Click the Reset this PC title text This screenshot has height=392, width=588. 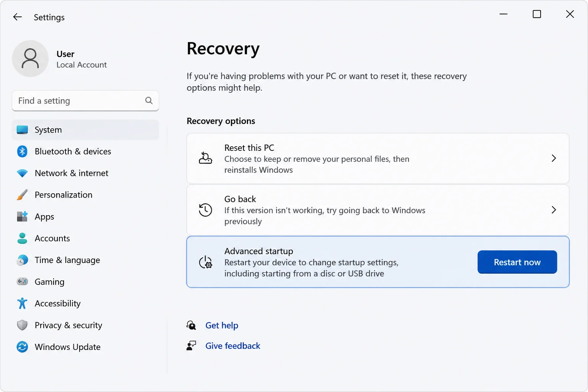pos(249,148)
